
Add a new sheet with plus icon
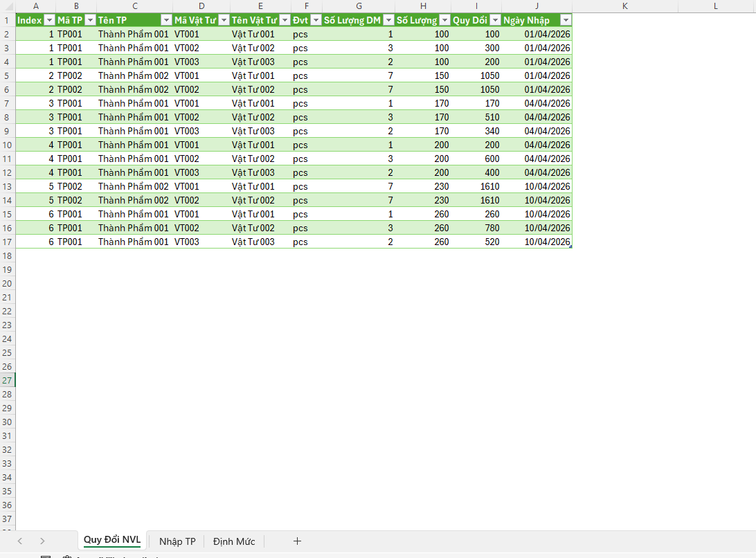(x=298, y=541)
